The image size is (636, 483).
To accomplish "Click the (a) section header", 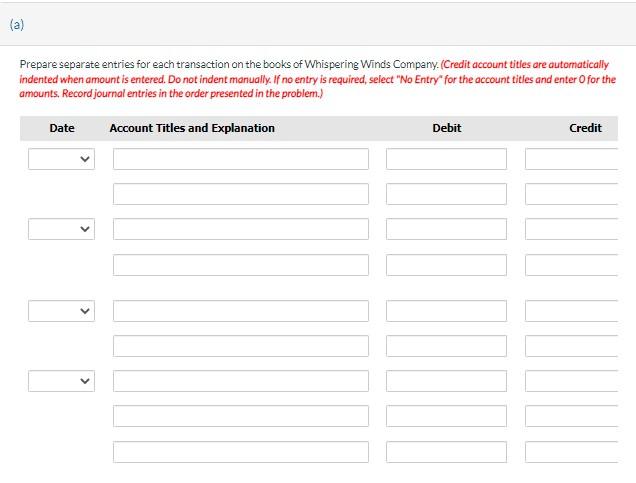I will (x=17, y=25).
